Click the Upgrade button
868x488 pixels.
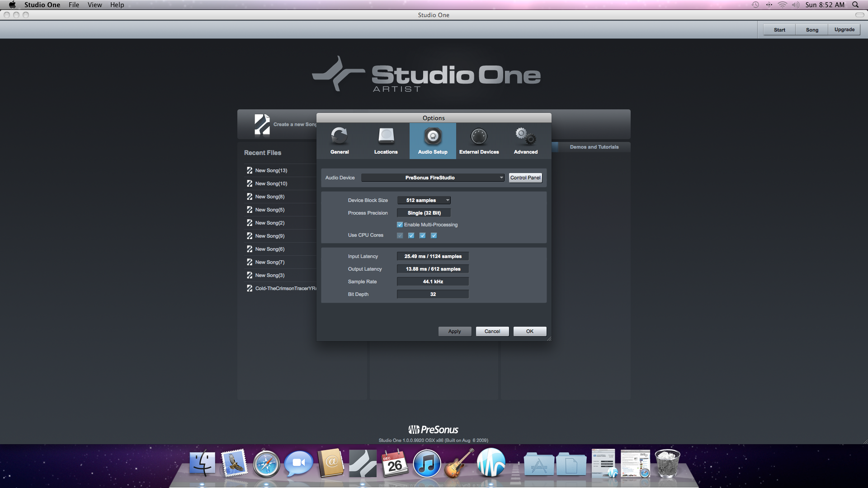[x=844, y=30]
